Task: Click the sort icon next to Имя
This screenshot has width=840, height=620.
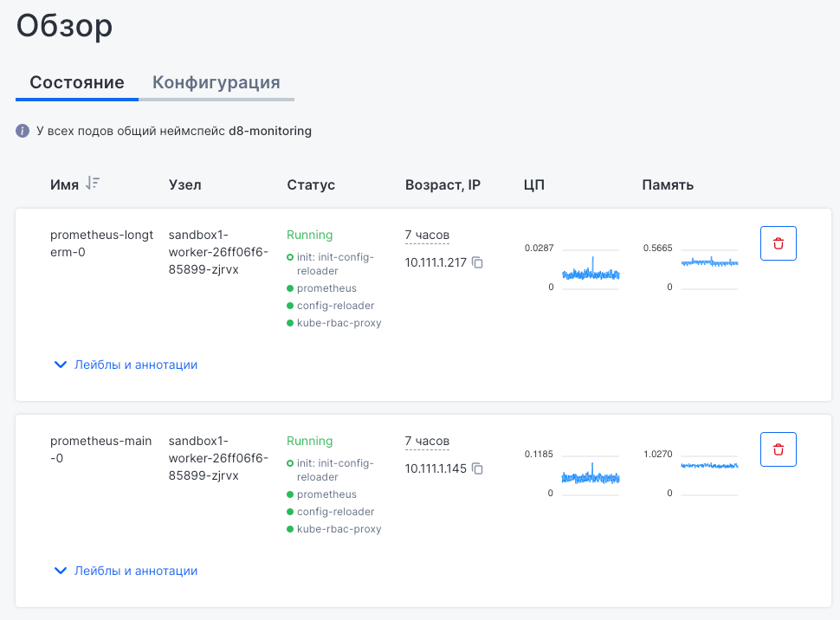Action: (x=93, y=184)
